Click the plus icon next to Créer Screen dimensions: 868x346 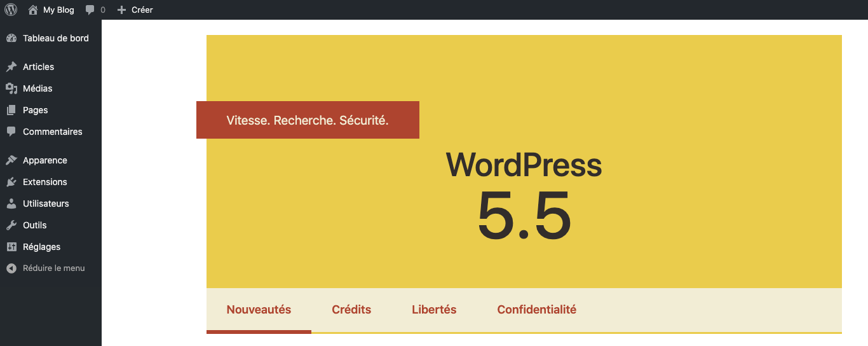point(122,10)
